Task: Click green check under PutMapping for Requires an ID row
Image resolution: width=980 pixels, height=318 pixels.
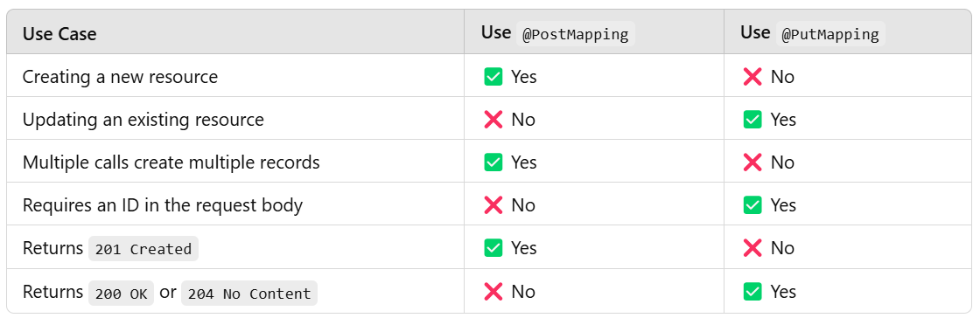Action: click(752, 205)
